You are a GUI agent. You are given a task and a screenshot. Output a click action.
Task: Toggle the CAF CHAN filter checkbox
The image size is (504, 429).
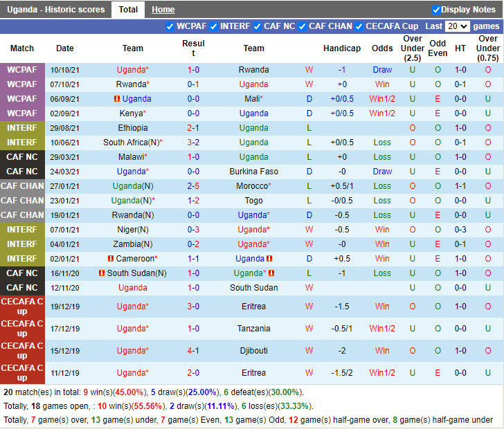point(303,26)
